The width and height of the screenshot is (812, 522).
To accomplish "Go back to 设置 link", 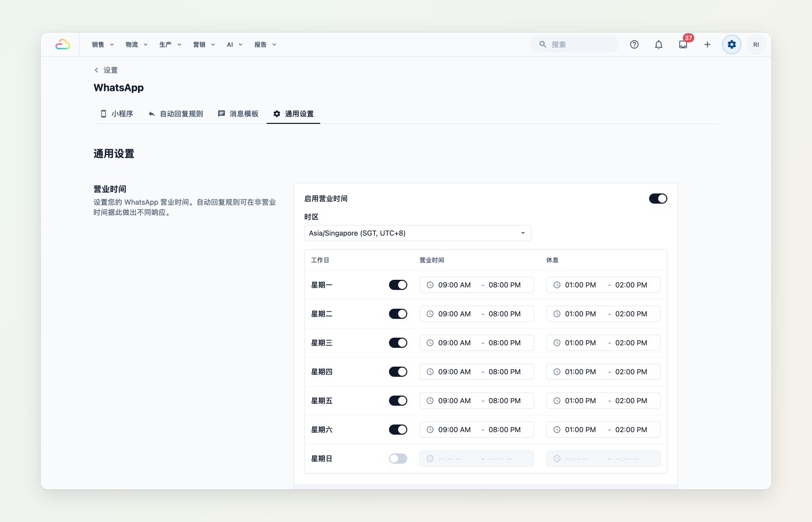I will pyautogui.click(x=106, y=70).
